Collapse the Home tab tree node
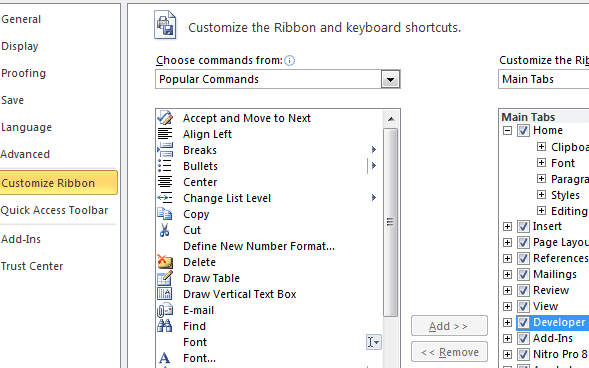The width and height of the screenshot is (589, 368). pos(507,131)
